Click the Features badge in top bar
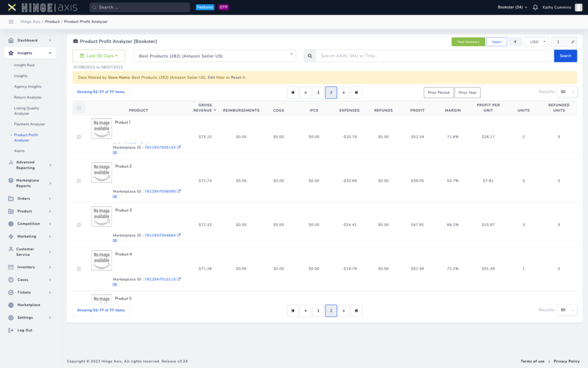 205,7
